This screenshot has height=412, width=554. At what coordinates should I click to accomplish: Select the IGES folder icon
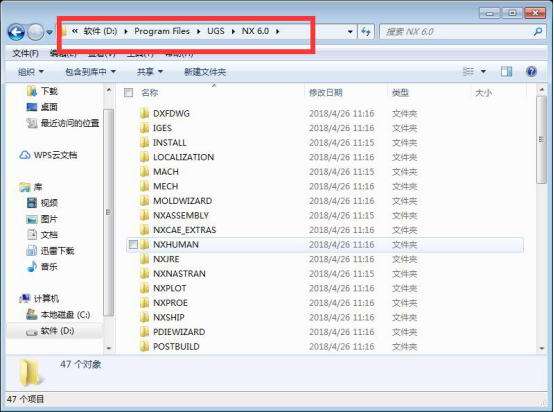pyautogui.click(x=144, y=128)
